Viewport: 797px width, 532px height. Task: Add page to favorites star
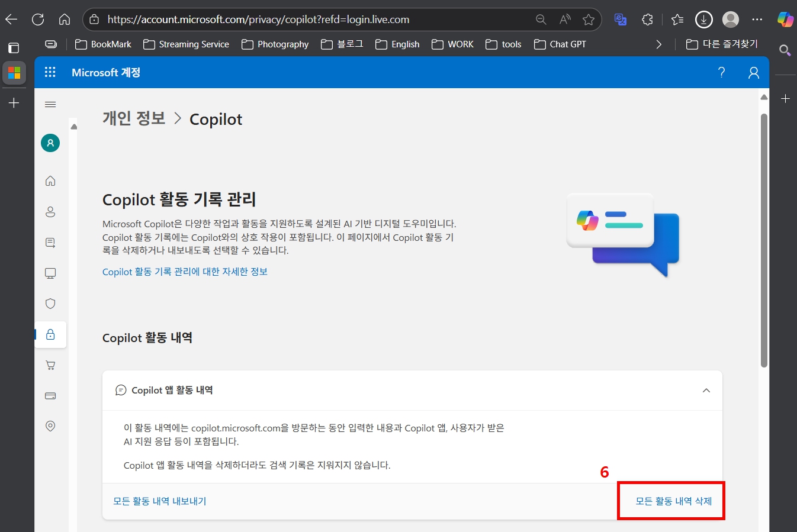589,20
